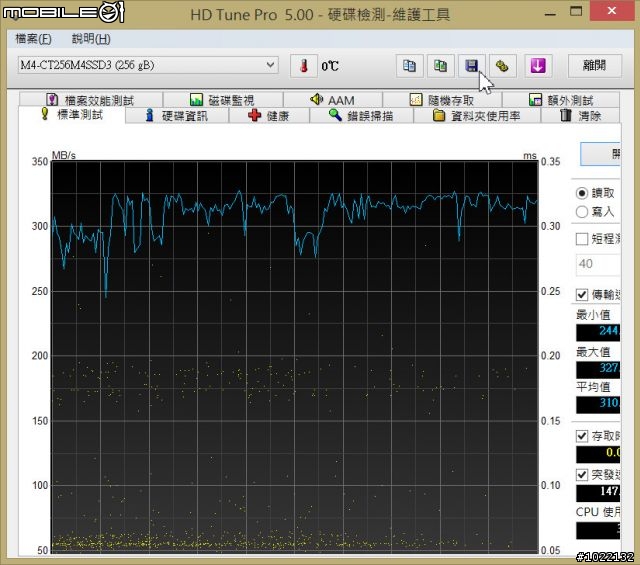The height and width of the screenshot is (565, 640).
Task: Close the HD Tune Pro window
Action: click(611, 11)
